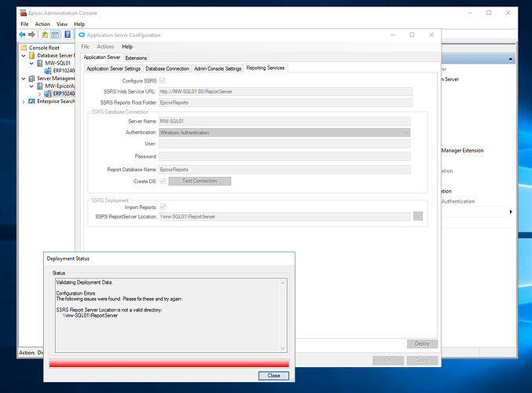The width and height of the screenshot is (532, 393).
Task: Open the Help toolbar icon
Action: click(68, 35)
